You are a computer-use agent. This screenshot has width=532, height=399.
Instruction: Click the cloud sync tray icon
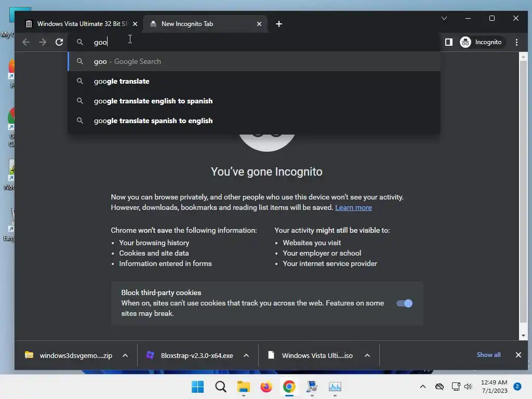pyautogui.click(x=440, y=387)
